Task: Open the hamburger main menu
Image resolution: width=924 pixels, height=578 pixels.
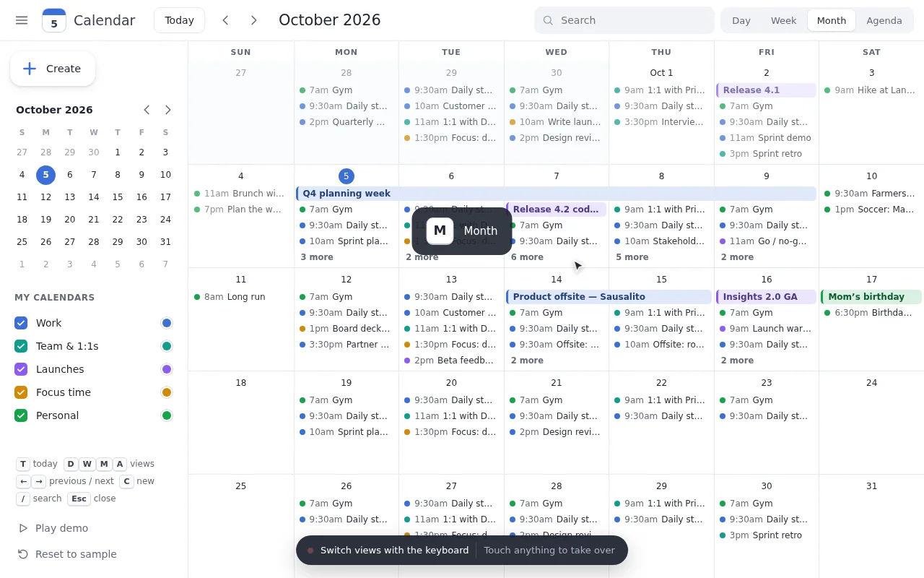Action: (x=22, y=20)
